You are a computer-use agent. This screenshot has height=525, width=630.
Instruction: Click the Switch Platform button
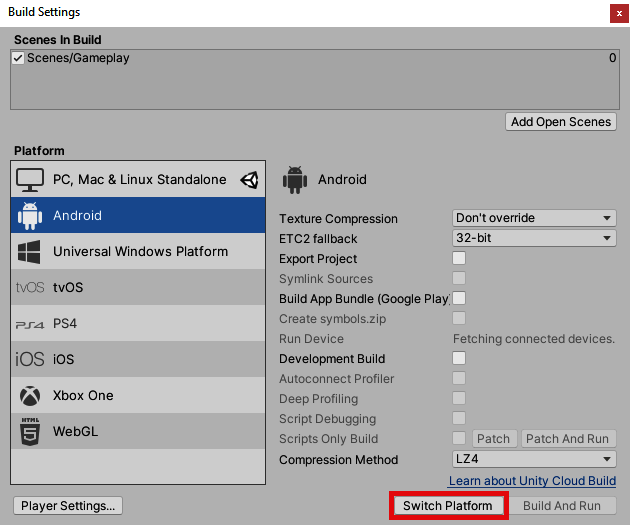pos(448,506)
